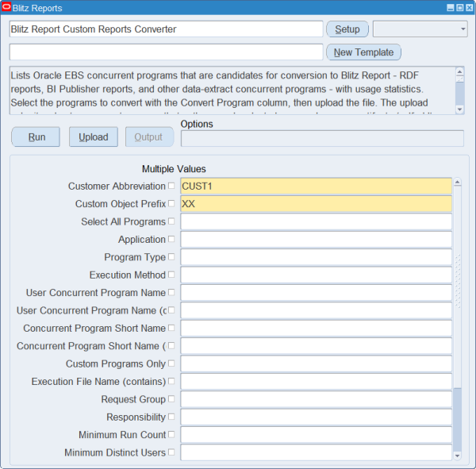This screenshot has height=469, width=476.
Task: Click the Program Type value field
Action: point(316,257)
